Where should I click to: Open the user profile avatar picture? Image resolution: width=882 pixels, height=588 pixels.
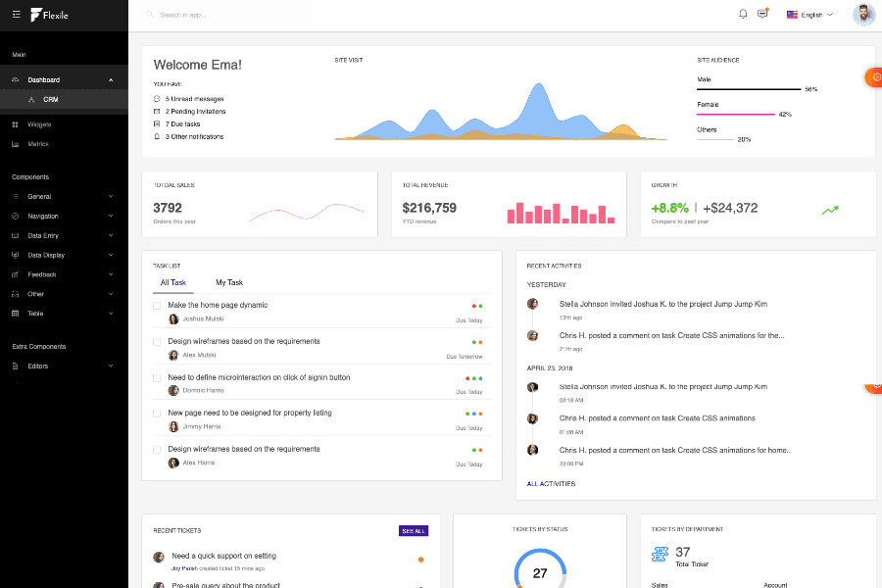point(863,14)
